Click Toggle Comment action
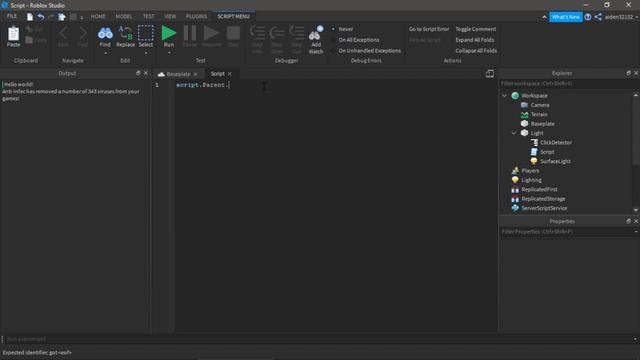The height and width of the screenshot is (360, 640). pos(476,29)
